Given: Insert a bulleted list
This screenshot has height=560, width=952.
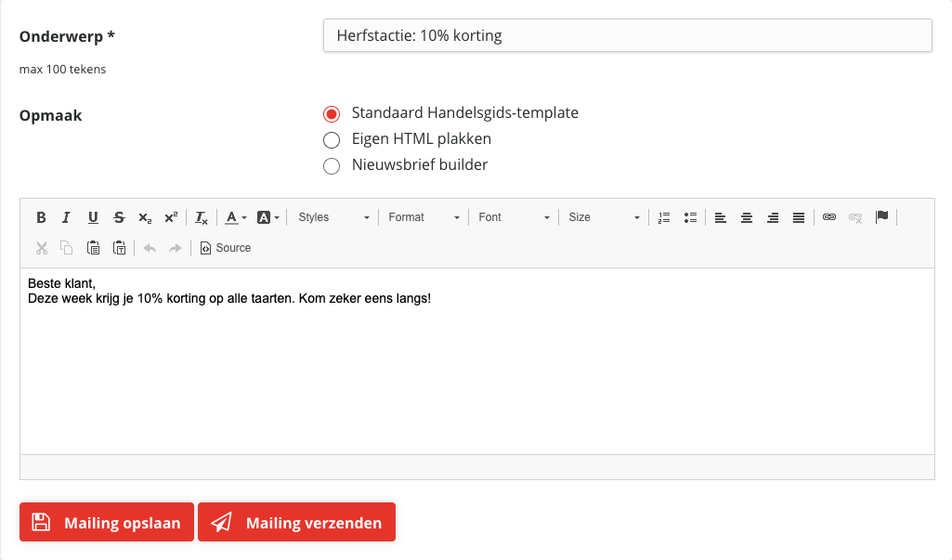Looking at the screenshot, I should tap(690, 217).
